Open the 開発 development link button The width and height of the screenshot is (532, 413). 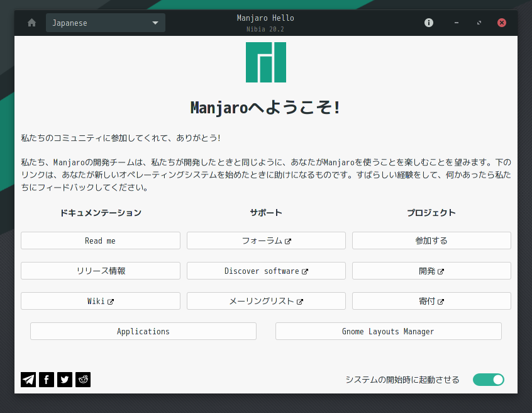[431, 271]
